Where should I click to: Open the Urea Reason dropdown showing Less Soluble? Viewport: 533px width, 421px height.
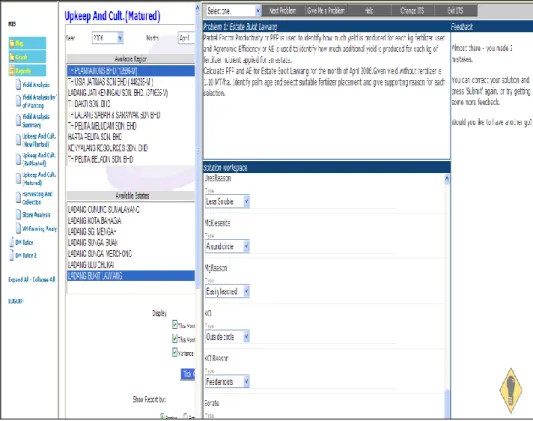point(227,201)
